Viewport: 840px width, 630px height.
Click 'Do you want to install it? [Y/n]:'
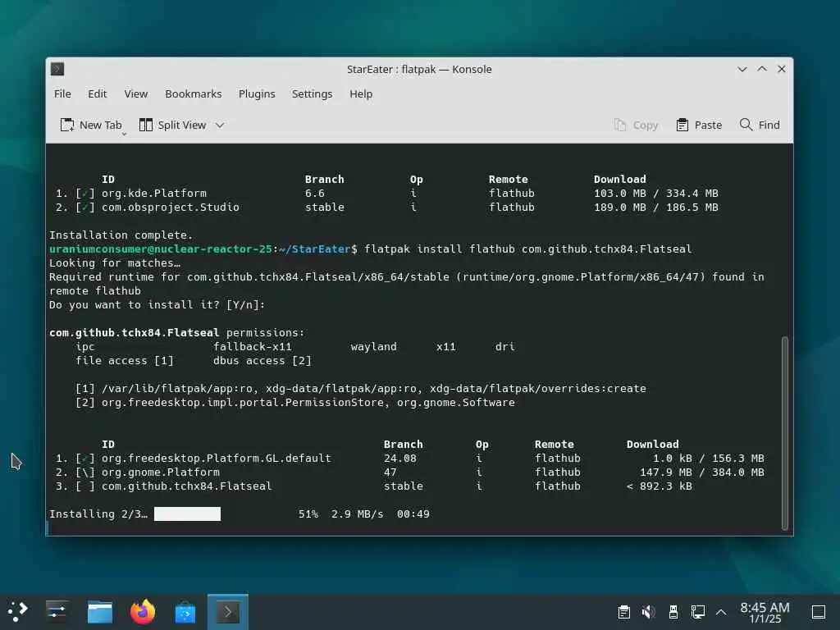point(157,305)
